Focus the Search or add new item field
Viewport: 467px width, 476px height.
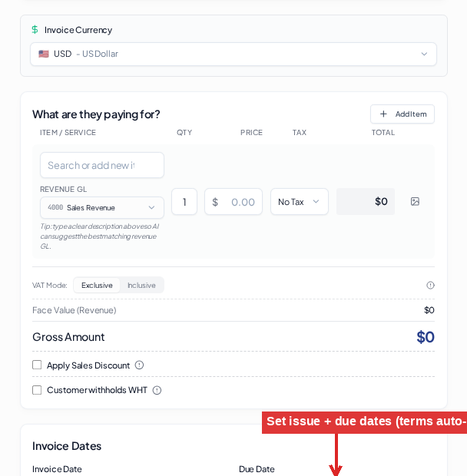[102, 165]
